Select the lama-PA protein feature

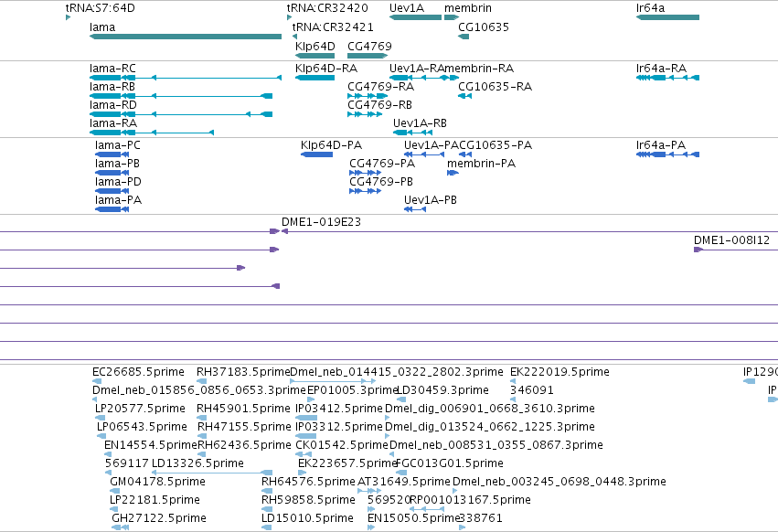112,210
